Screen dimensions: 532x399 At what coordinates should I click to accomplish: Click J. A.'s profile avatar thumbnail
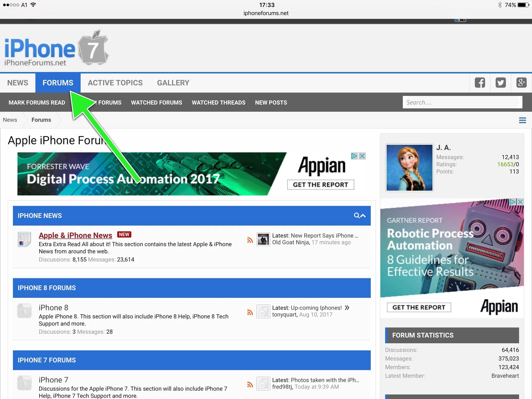pos(409,167)
